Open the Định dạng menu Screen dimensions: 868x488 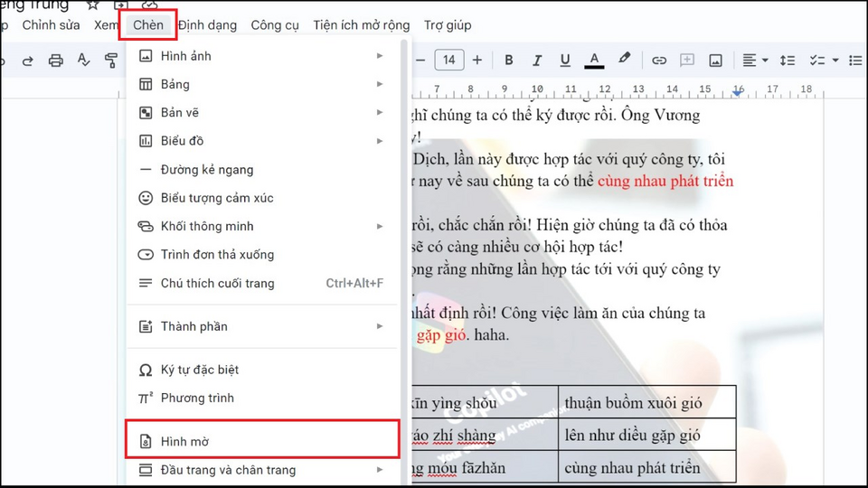coord(207,25)
